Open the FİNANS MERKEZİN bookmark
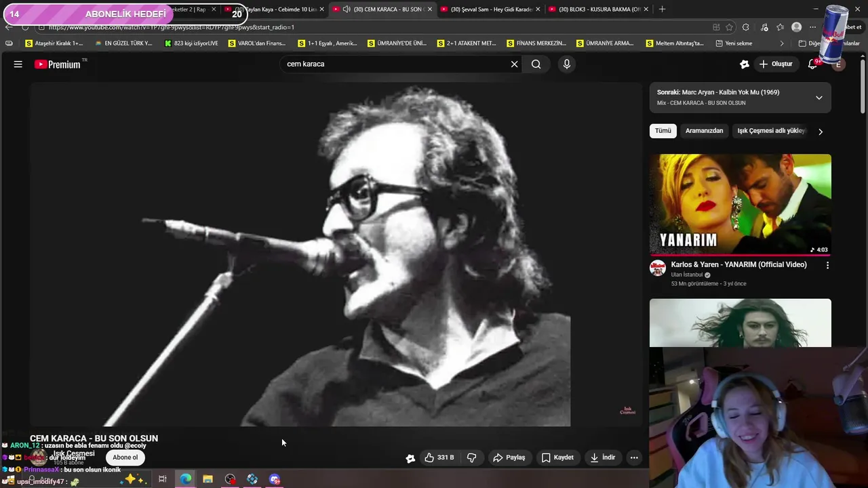Image resolution: width=868 pixels, height=488 pixels. (536, 43)
